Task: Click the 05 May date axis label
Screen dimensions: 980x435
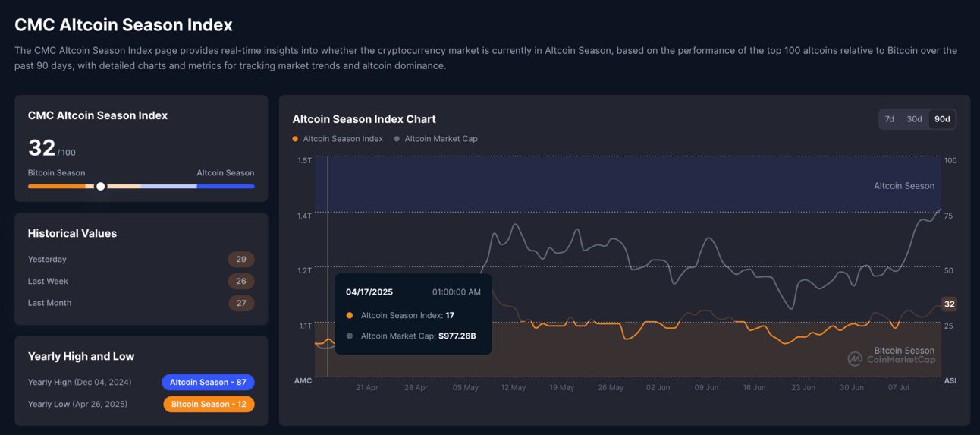Action: coord(465,387)
